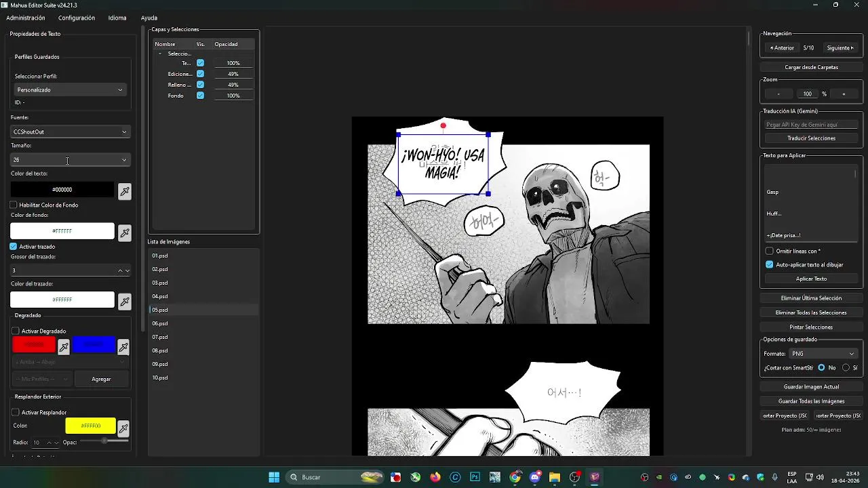Click the Gemini API Key input field

[811, 125]
